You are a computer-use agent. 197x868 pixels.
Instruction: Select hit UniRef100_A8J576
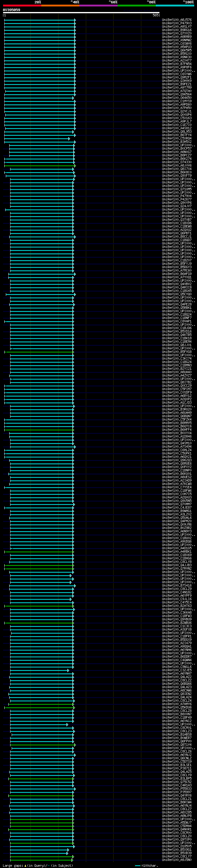click(x=177, y=20)
